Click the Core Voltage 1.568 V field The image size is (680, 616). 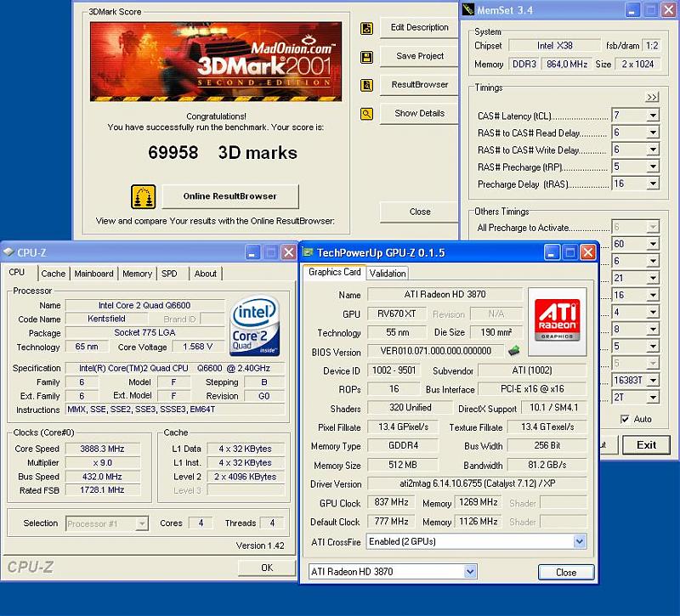coord(198,347)
